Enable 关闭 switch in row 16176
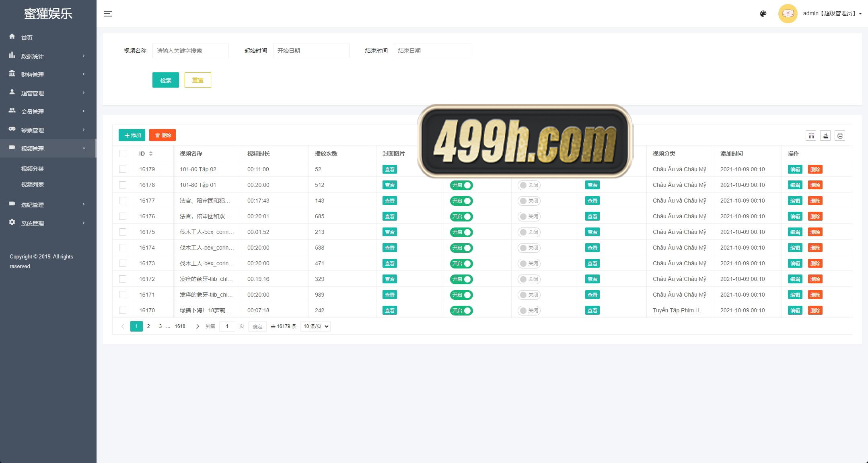The height and width of the screenshot is (463, 868). (529, 217)
